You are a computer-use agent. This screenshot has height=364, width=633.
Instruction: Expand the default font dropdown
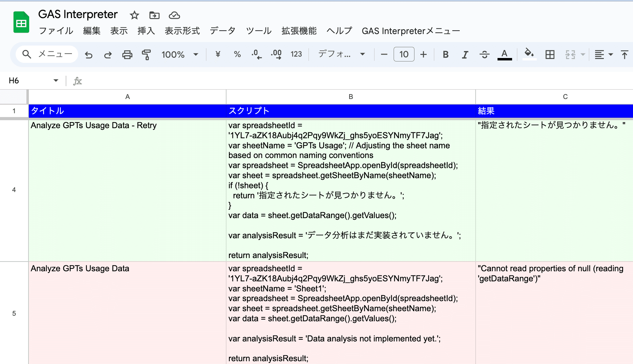(342, 55)
